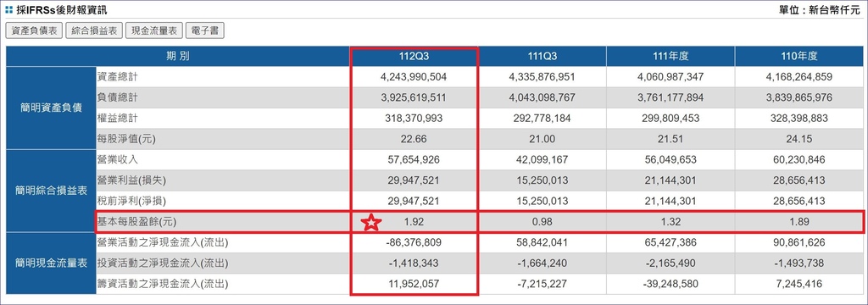
Task: Open the 電子書 e-book
Action: click(x=205, y=31)
